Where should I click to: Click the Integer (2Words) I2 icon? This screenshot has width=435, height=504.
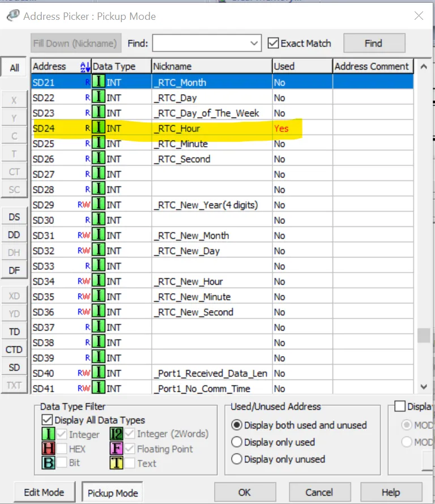116,434
